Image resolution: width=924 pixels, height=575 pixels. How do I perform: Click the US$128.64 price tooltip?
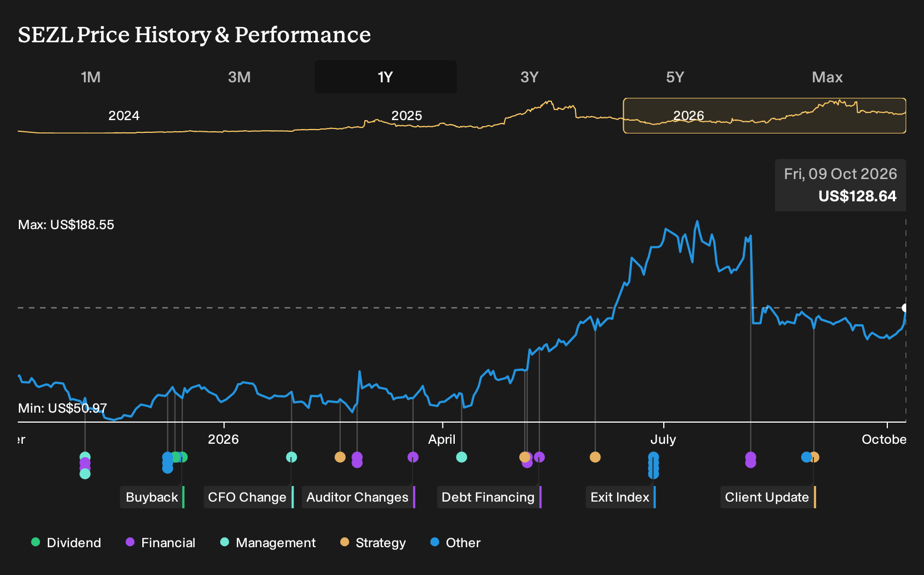pos(841,185)
